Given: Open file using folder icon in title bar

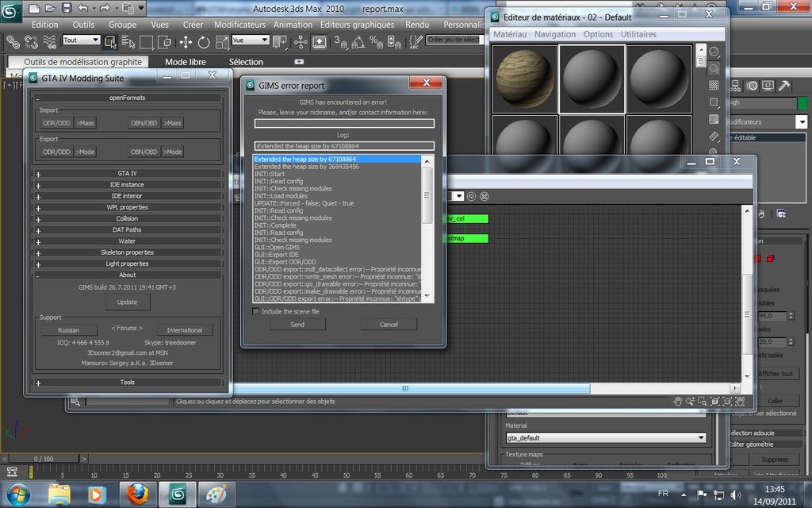Looking at the screenshot, I should coord(50,8).
